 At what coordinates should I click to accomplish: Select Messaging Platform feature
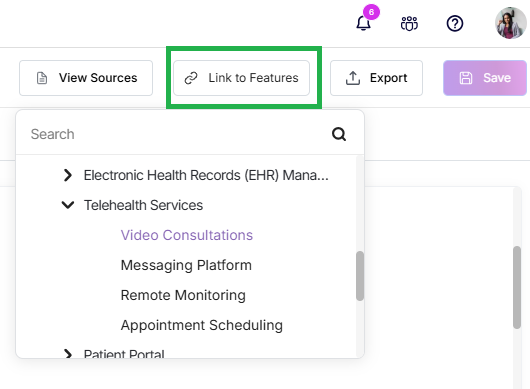[186, 265]
